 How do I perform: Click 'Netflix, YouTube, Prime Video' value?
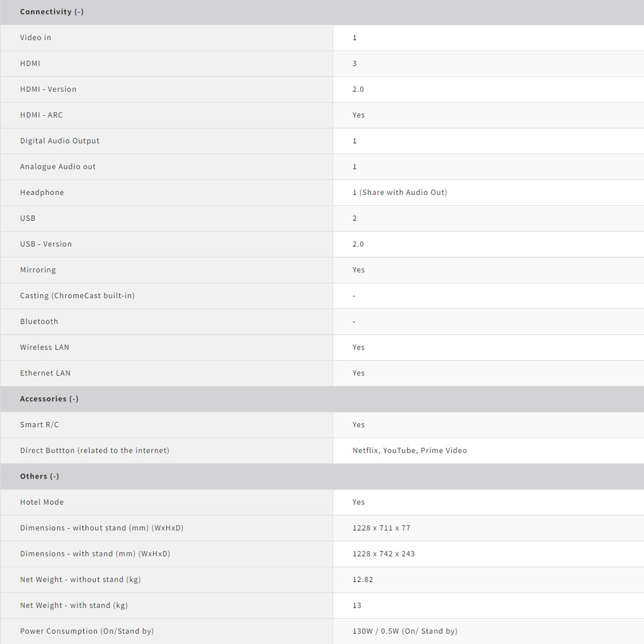[410, 451]
